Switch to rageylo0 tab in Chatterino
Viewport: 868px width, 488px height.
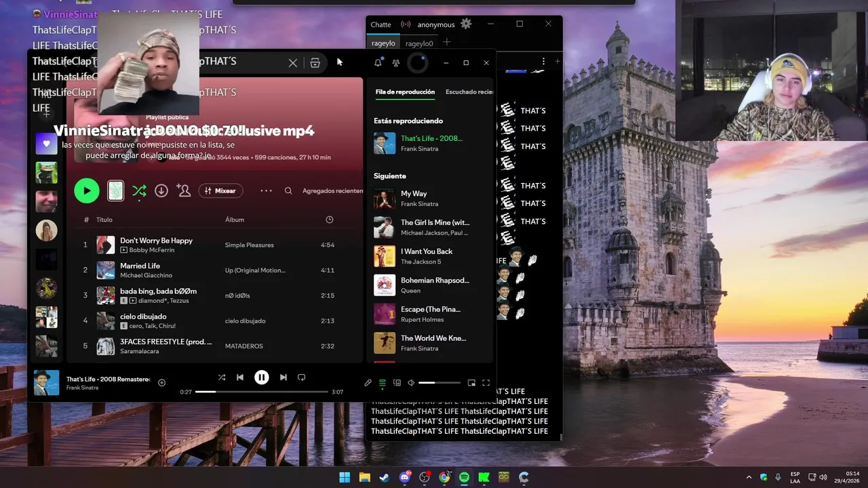click(x=419, y=43)
